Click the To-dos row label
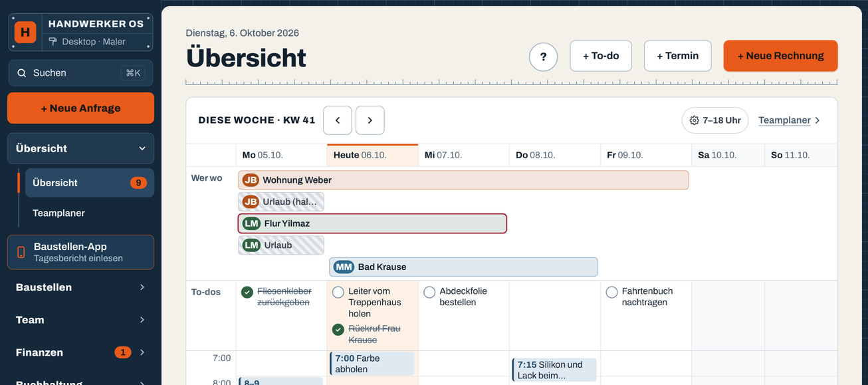This screenshot has width=868, height=385. tap(206, 292)
